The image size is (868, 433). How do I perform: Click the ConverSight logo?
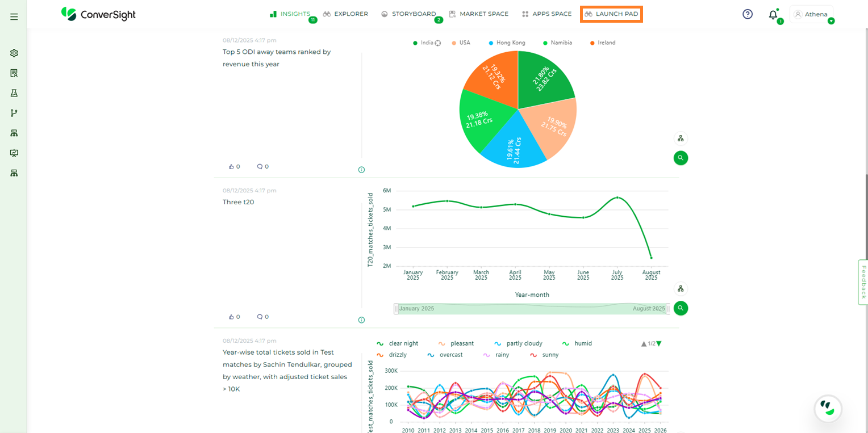98,14
